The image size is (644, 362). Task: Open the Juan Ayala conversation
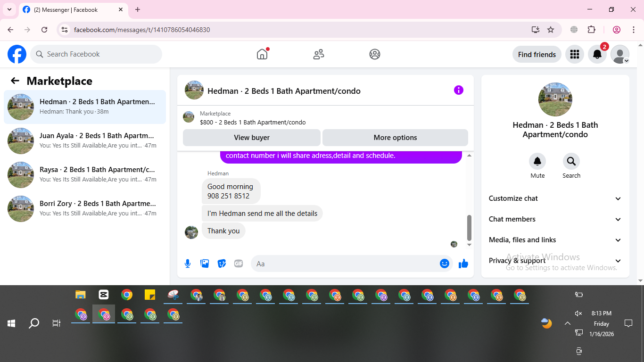coord(85,141)
